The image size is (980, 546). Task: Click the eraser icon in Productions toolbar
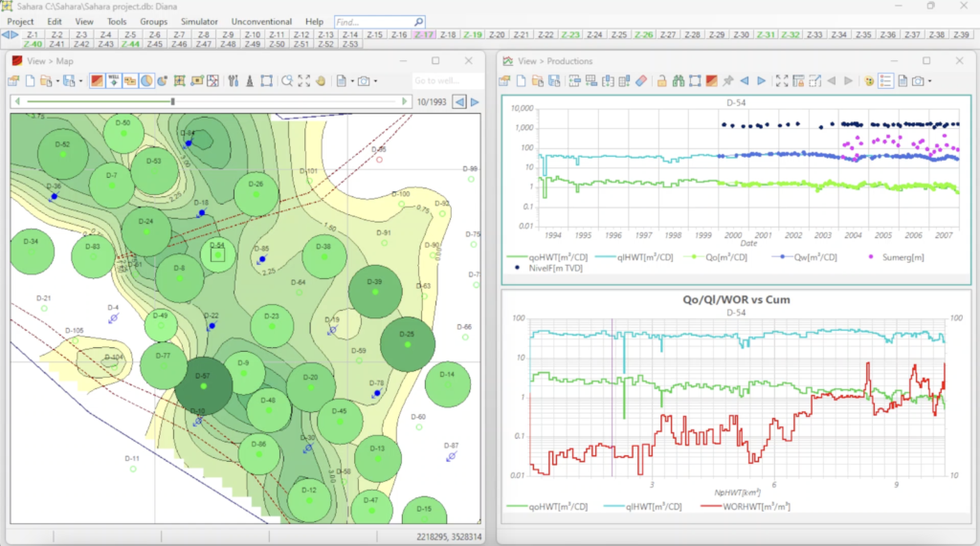[640, 80]
